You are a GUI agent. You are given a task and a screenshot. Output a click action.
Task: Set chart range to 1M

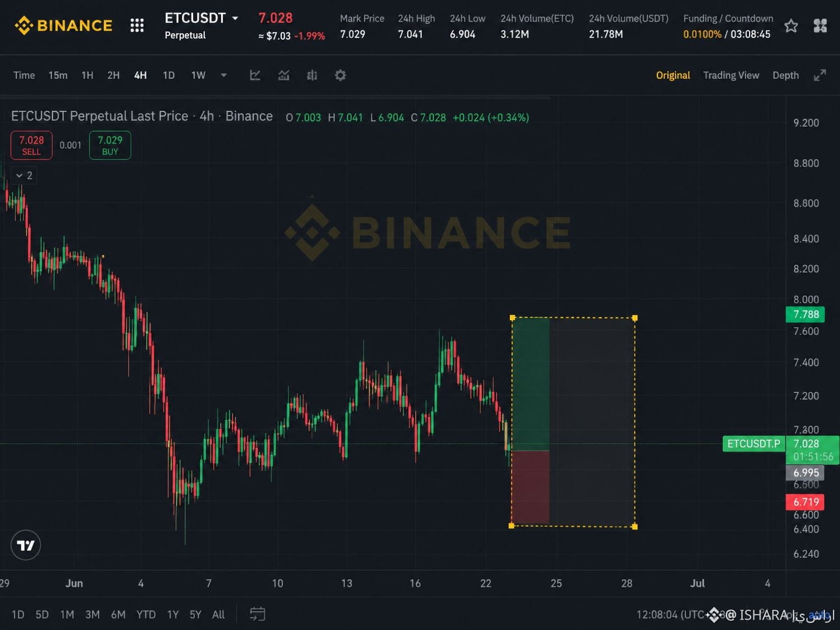tap(67, 614)
